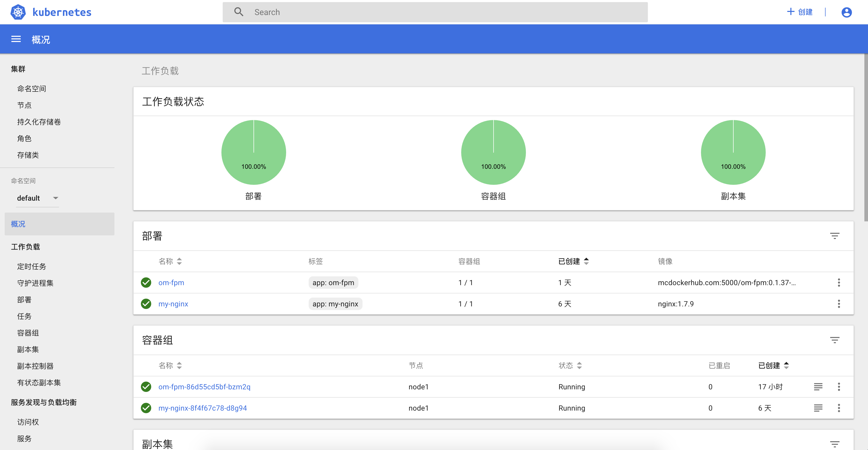Select 部署 in sidebar

click(x=24, y=300)
